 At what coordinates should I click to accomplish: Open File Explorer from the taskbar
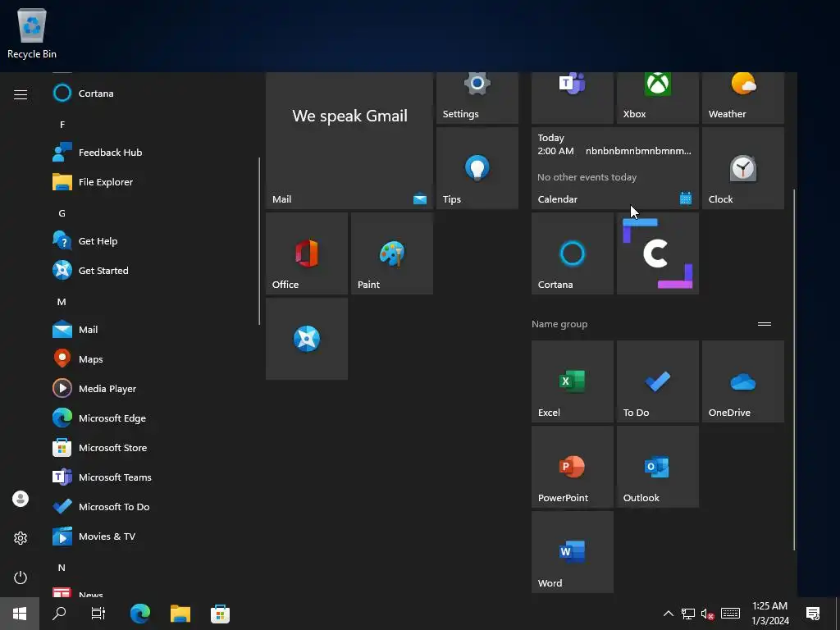coord(180,614)
